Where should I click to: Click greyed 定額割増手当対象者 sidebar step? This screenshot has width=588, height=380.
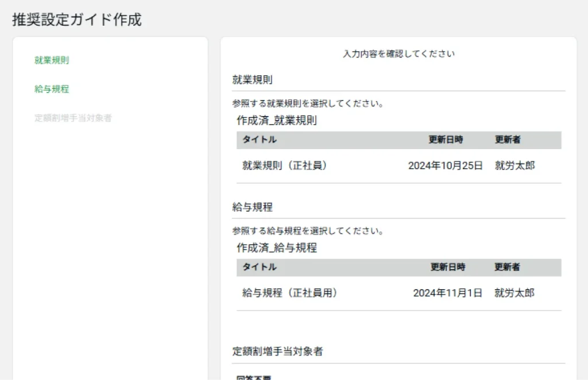(73, 118)
